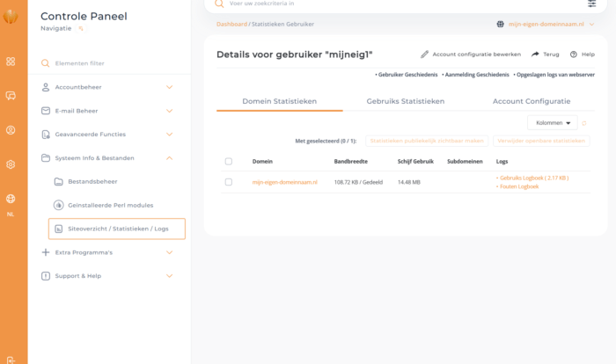This screenshot has width=616, height=364.
Task: Open the Fouten Logboek link
Action: pos(519,186)
